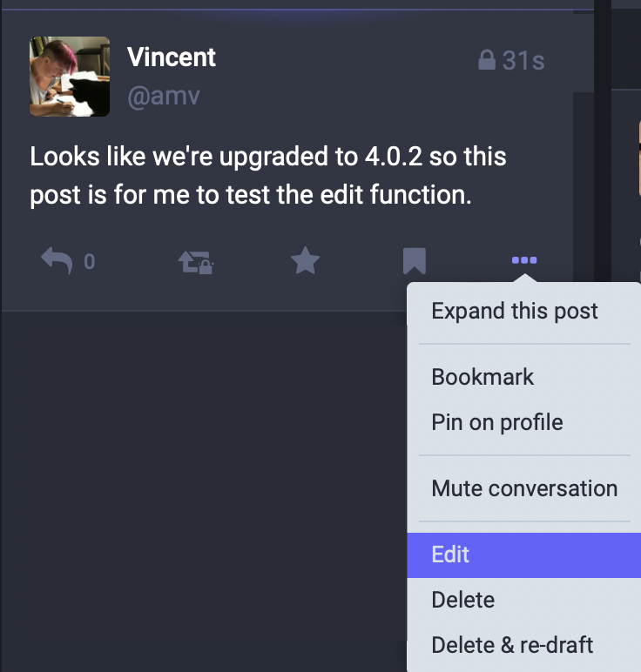The height and width of the screenshot is (672, 641).
Task: Choose "Delete & re-draft" option
Action: 512,645
